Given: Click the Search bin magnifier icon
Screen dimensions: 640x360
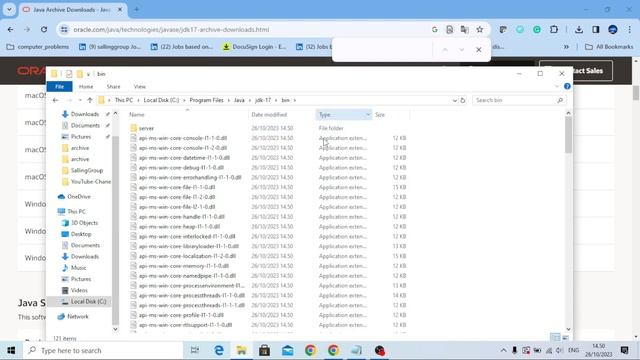Looking at the screenshot, I should [560, 100].
